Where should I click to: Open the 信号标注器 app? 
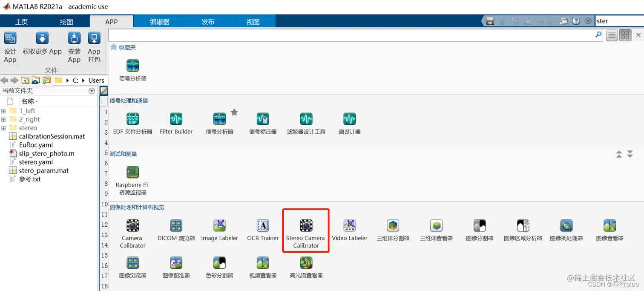coord(263,124)
